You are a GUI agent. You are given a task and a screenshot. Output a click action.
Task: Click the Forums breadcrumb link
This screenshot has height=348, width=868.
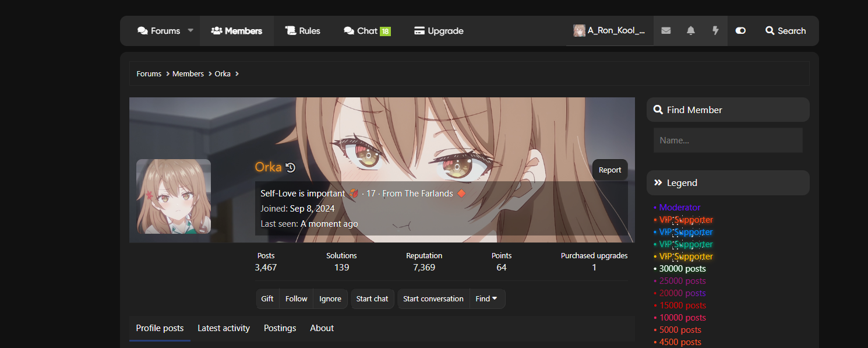tap(149, 74)
